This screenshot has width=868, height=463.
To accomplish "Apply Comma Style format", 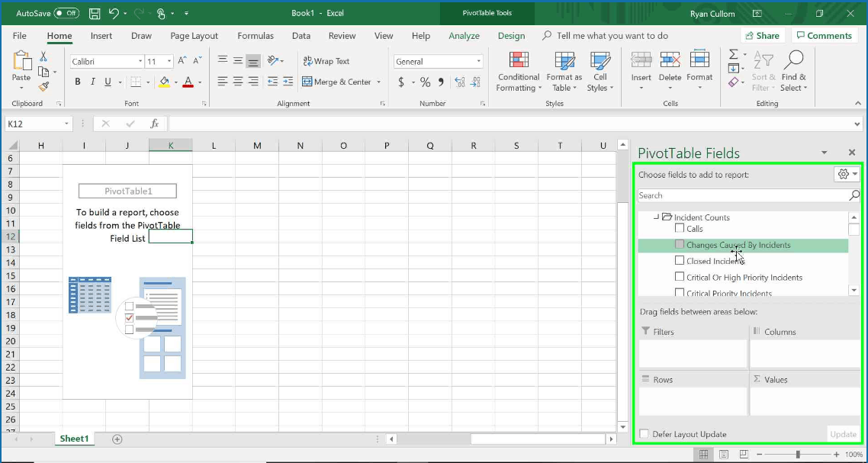I will pos(441,82).
